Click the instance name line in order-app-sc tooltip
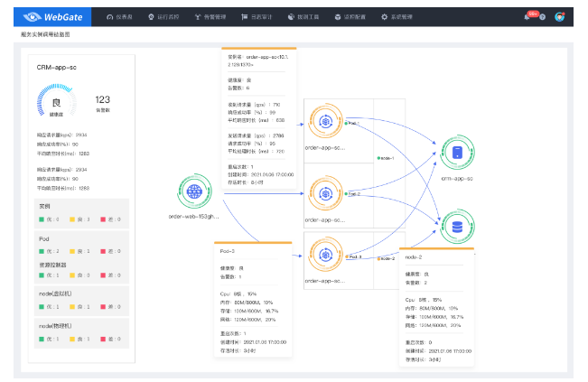This screenshot has width=588, height=382. (x=258, y=61)
